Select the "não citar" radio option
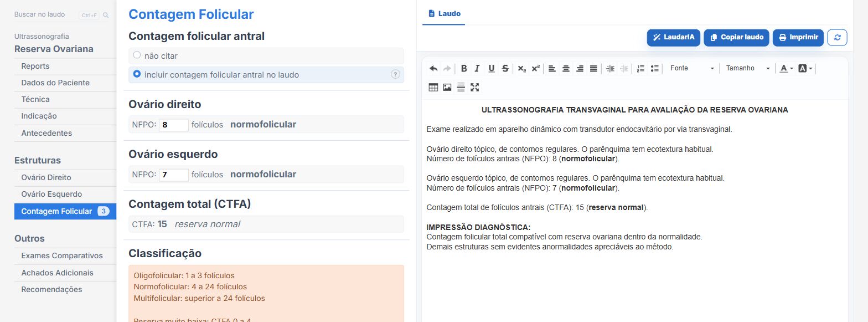This screenshot has height=322, width=868. [137, 55]
